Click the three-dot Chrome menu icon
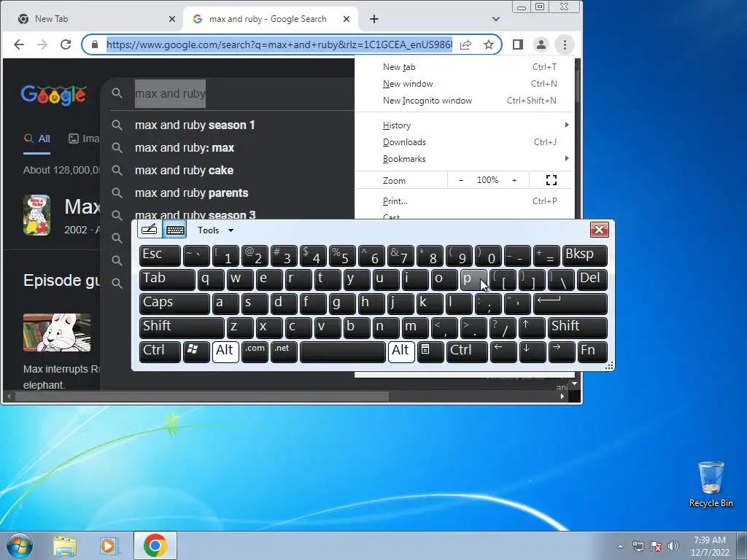 point(565,44)
